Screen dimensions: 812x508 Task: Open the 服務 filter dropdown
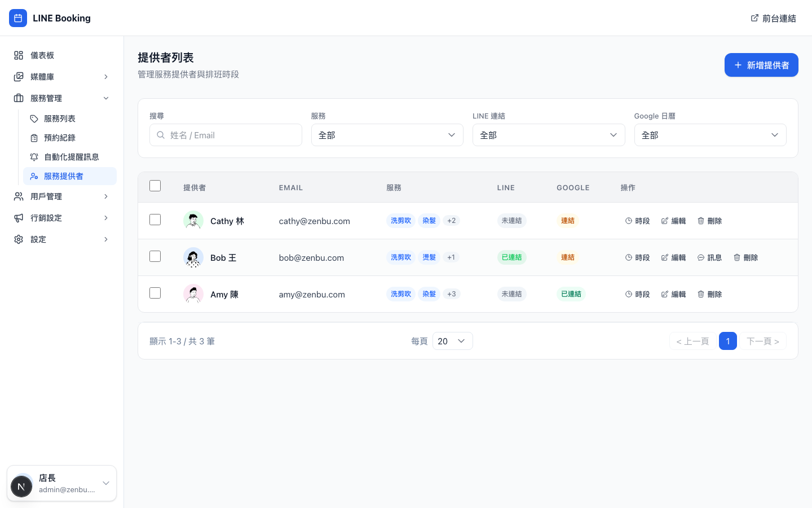point(387,135)
